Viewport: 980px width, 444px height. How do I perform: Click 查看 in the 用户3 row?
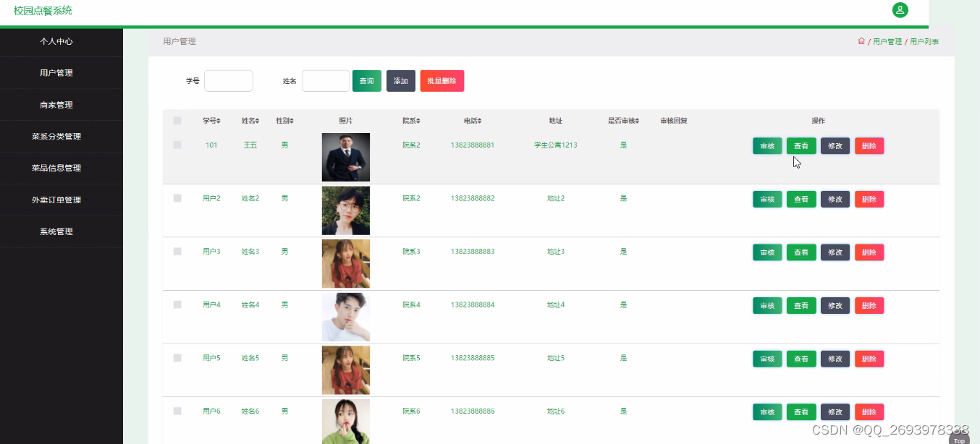tap(801, 252)
